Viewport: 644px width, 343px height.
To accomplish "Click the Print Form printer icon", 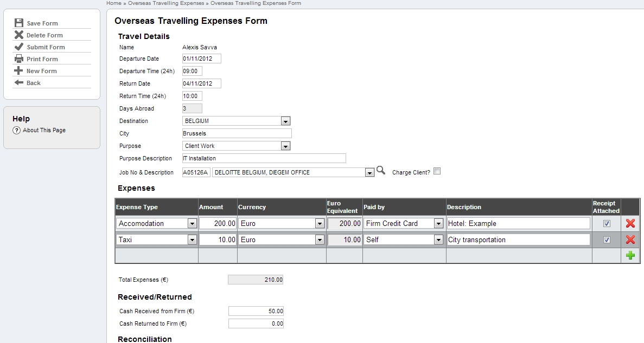I will (x=19, y=59).
